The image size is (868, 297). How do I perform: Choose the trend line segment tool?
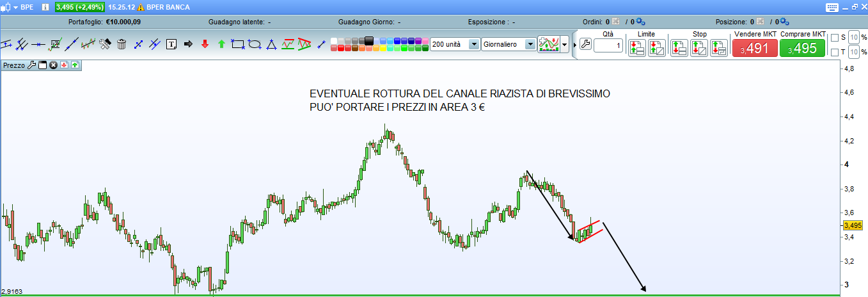tap(72, 44)
